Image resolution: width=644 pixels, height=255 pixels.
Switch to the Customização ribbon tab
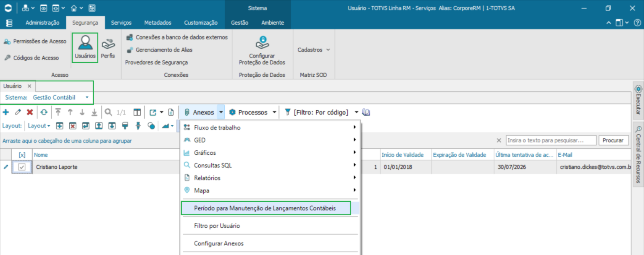point(201,23)
